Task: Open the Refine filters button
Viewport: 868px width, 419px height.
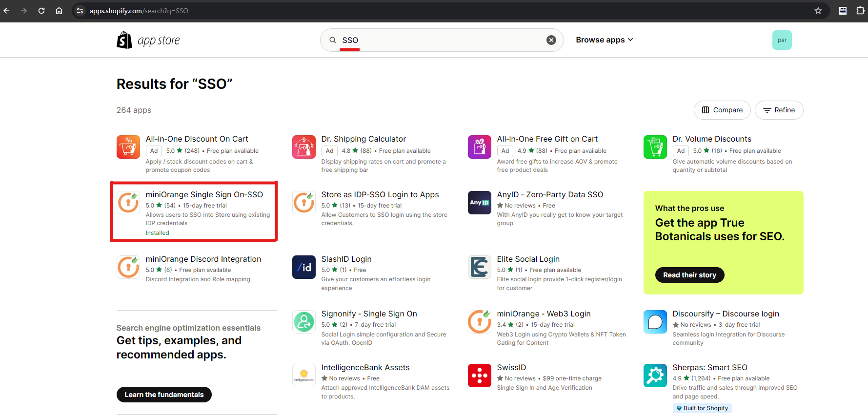Action: click(x=779, y=110)
